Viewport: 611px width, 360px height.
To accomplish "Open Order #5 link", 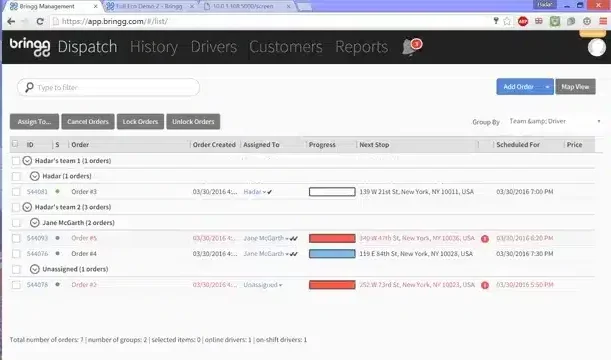I will tap(84, 238).
